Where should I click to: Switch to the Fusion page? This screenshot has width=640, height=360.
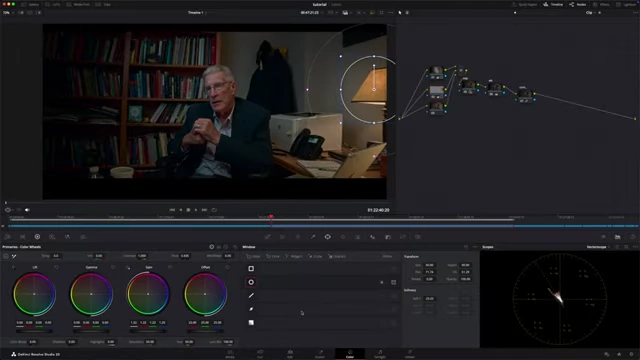click(320, 354)
